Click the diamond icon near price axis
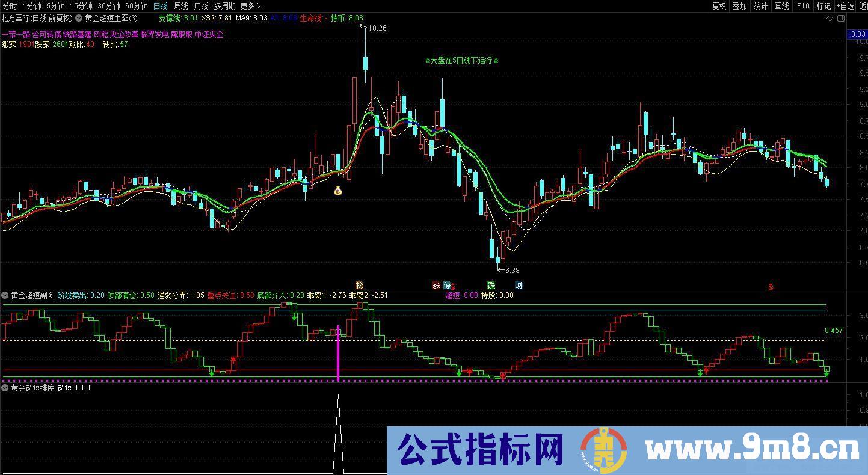 (x=830, y=19)
